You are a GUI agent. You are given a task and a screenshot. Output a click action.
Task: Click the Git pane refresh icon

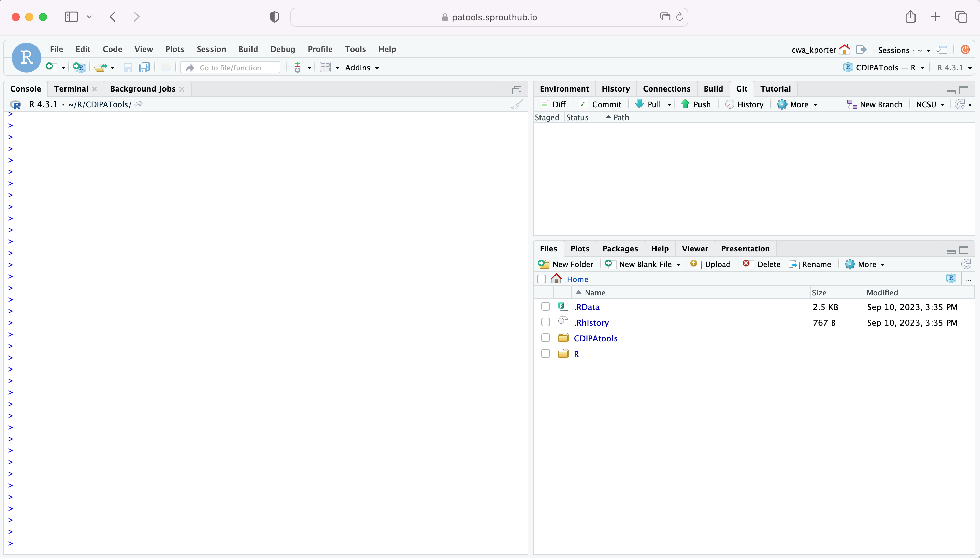coord(960,104)
